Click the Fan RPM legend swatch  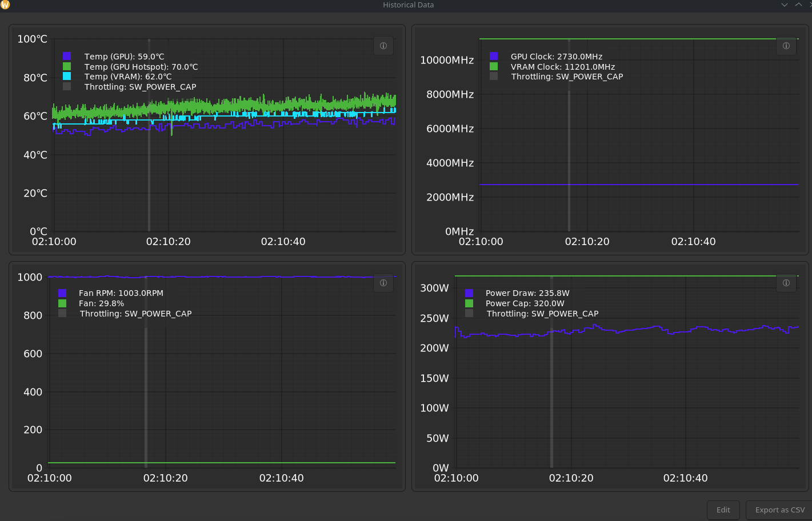(62, 293)
